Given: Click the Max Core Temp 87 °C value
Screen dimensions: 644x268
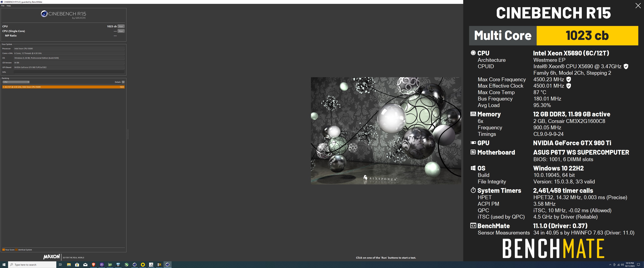Looking at the screenshot, I should tap(540, 92).
